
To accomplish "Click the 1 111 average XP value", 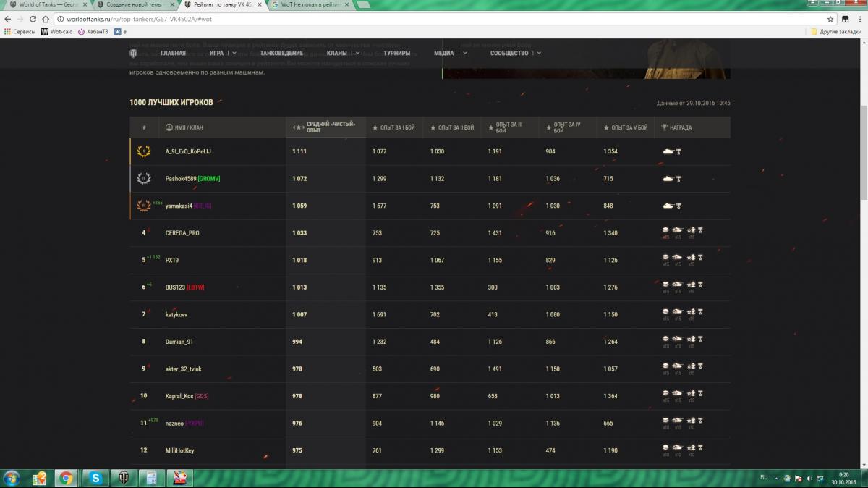I will (299, 151).
